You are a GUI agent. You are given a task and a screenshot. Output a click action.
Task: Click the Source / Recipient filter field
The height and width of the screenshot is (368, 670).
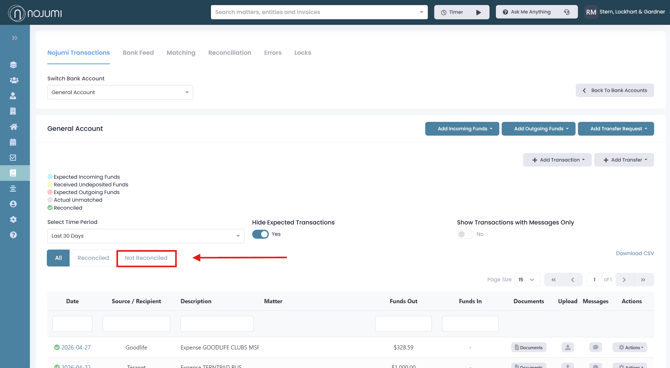pos(136,324)
